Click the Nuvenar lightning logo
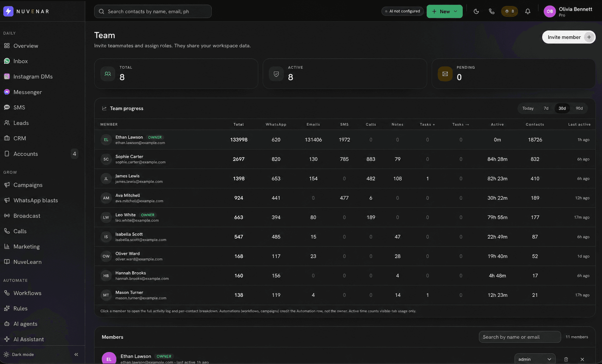This screenshot has height=364, width=602. pos(8,11)
